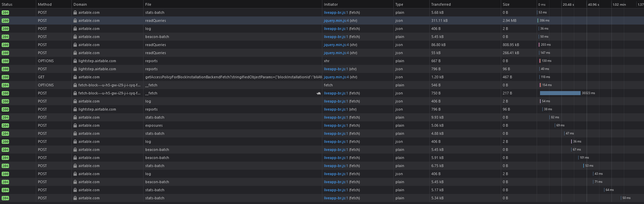Click the lock icon in the OPTIONS lightstep.airtable.com row
644x204 pixels.
pyautogui.click(x=75, y=61)
